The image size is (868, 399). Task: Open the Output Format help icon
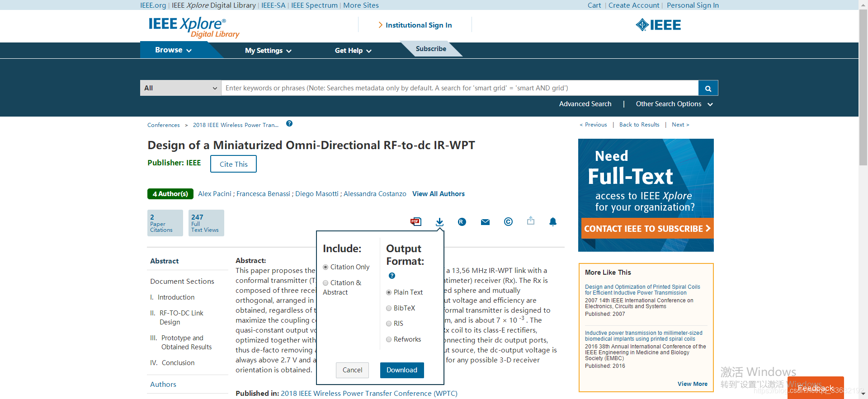(392, 276)
